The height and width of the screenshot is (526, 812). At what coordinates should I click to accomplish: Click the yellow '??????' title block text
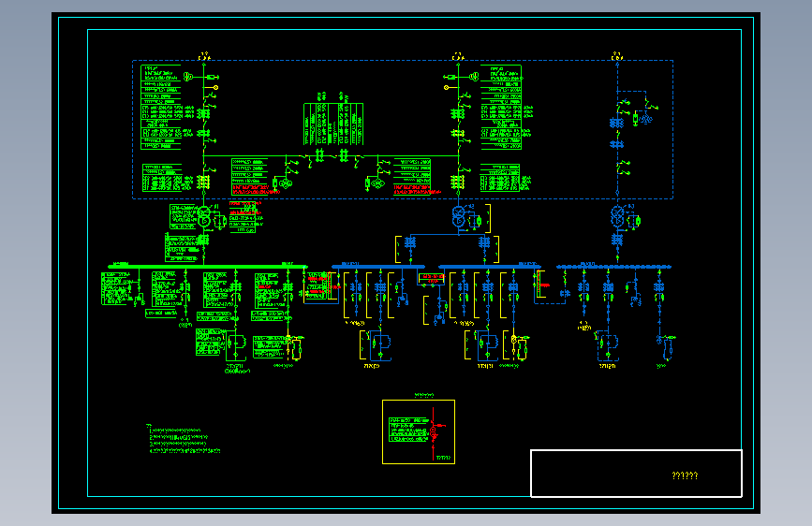click(685, 475)
